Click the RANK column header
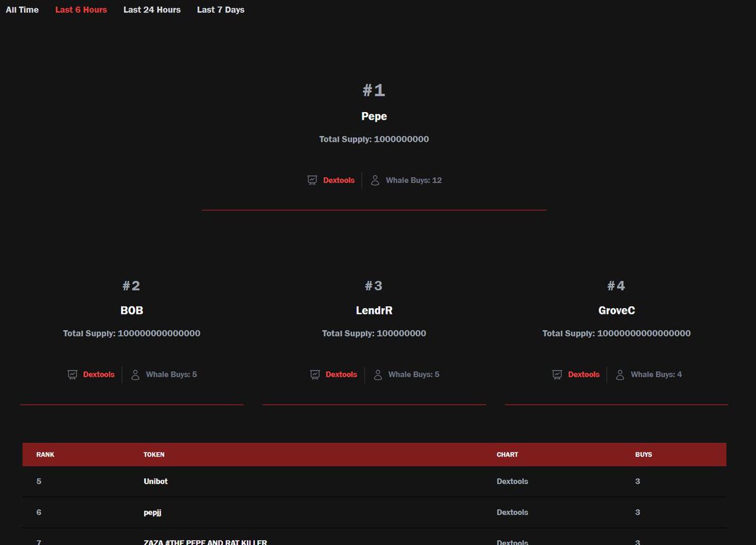 [45, 454]
